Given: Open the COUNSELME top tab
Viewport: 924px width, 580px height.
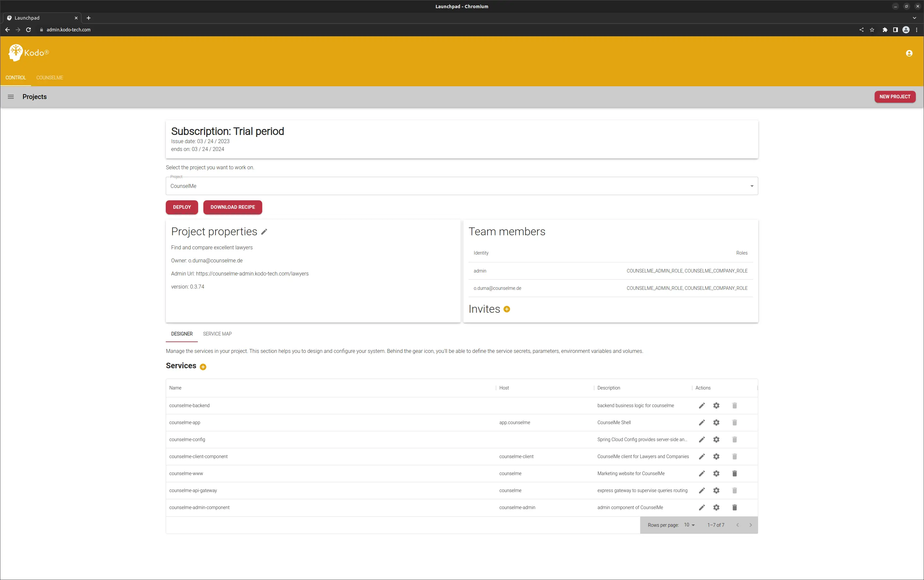Looking at the screenshot, I should (x=49, y=77).
